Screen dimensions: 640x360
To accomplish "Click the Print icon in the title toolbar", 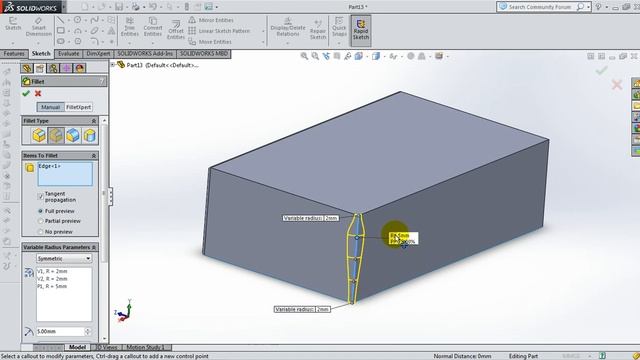I will 136,7.
